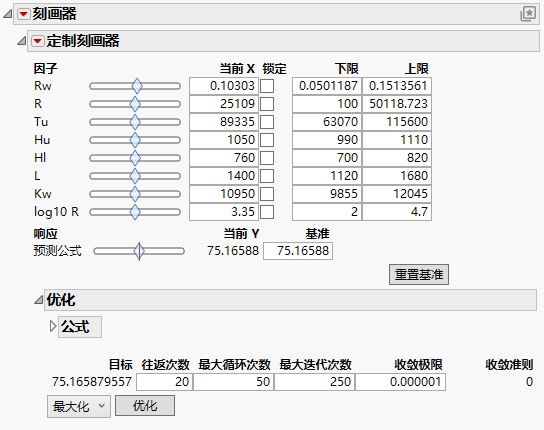544x430 pixels.
Task: Click Hu current X field 1050
Action: (x=224, y=140)
